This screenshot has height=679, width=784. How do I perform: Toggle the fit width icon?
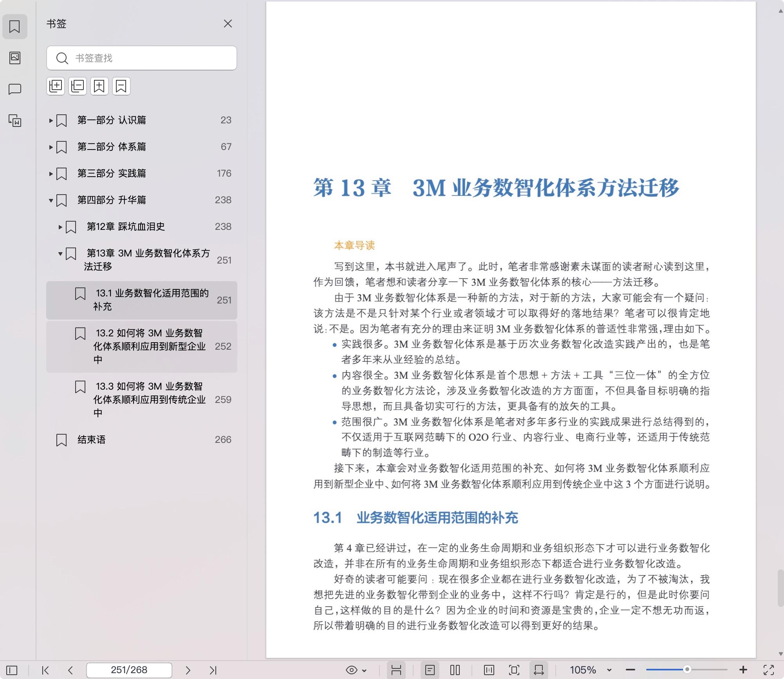pos(539,670)
